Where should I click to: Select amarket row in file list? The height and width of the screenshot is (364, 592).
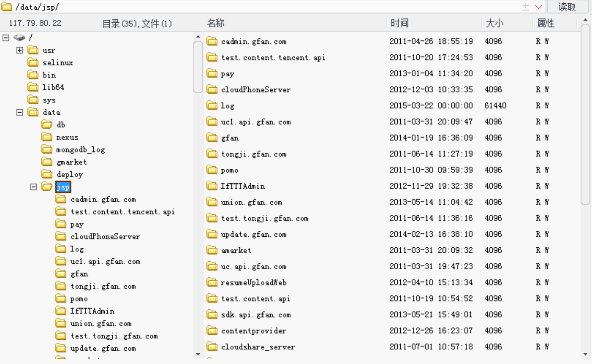391,250
